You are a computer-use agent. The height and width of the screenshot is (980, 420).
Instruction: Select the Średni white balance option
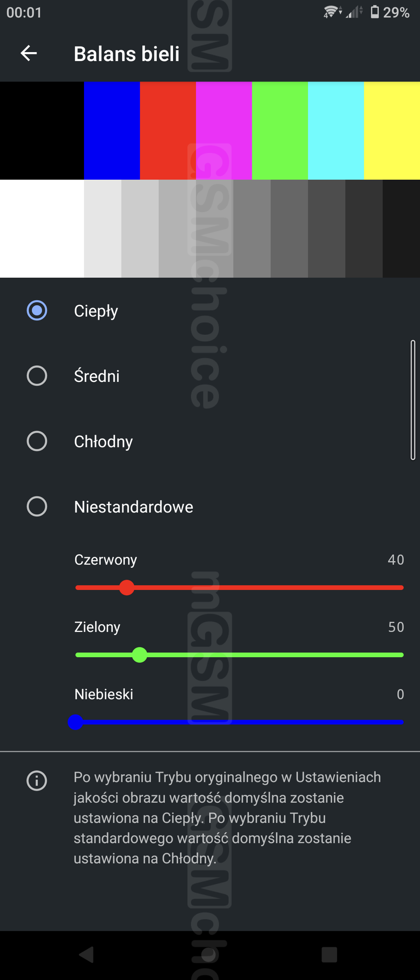[x=37, y=376]
